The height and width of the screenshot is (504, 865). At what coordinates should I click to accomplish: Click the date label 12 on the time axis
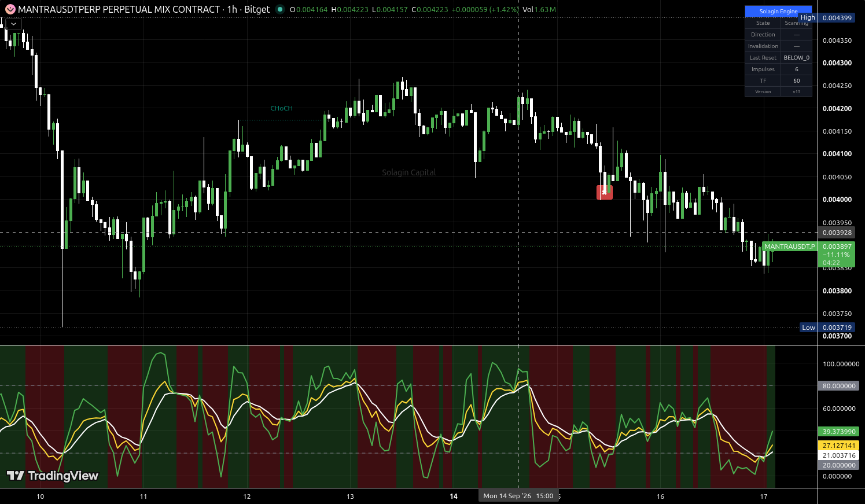[247, 496]
